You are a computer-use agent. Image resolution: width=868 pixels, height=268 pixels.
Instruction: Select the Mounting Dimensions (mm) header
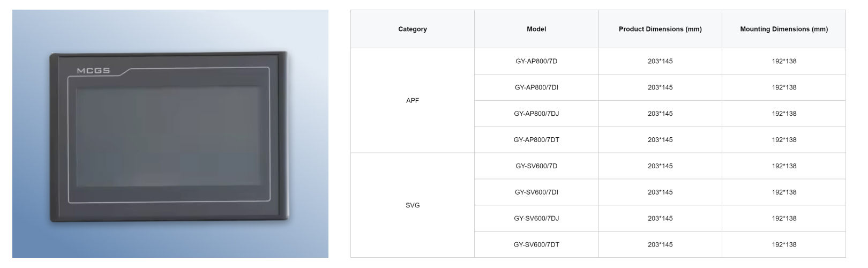pos(784,29)
